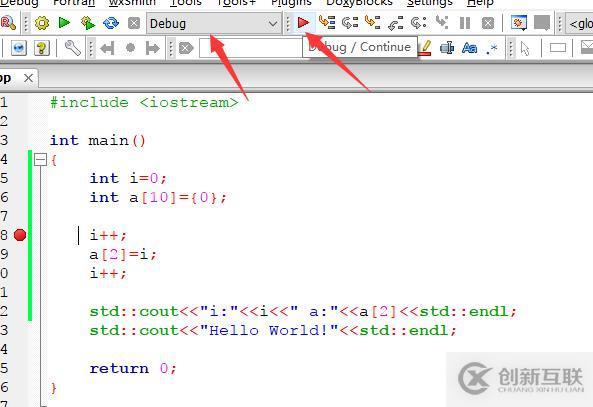593x407 pixels.
Task: Click the blue Rebuild arrows icon
Action: tap(111, 23)
